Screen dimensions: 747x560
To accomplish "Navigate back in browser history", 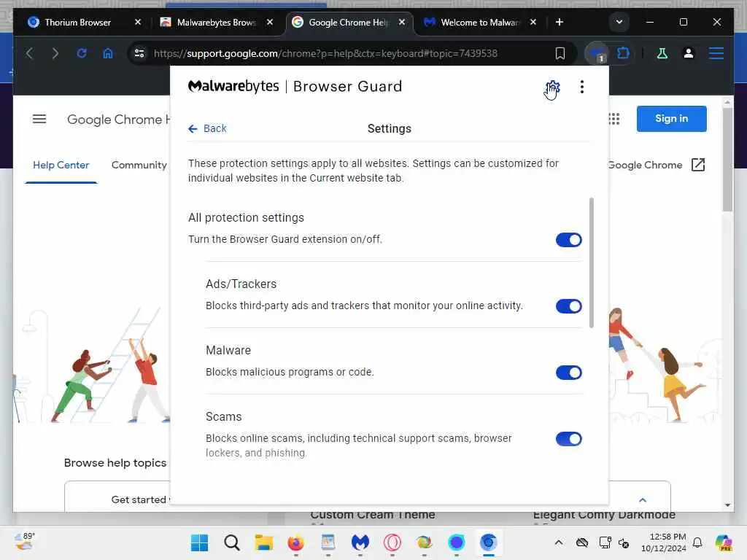I will pyautogui.click(x=29, y=53).
